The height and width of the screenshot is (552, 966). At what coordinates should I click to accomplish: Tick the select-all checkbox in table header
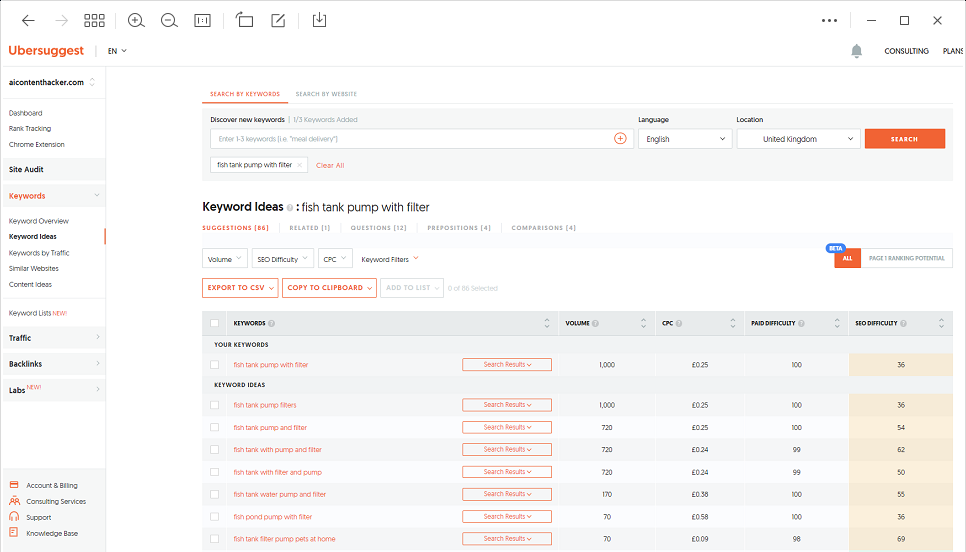214,323
